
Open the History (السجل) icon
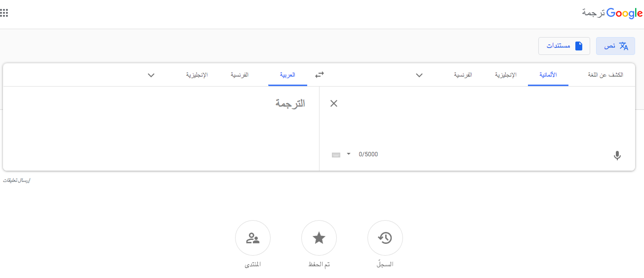point(385,238)
